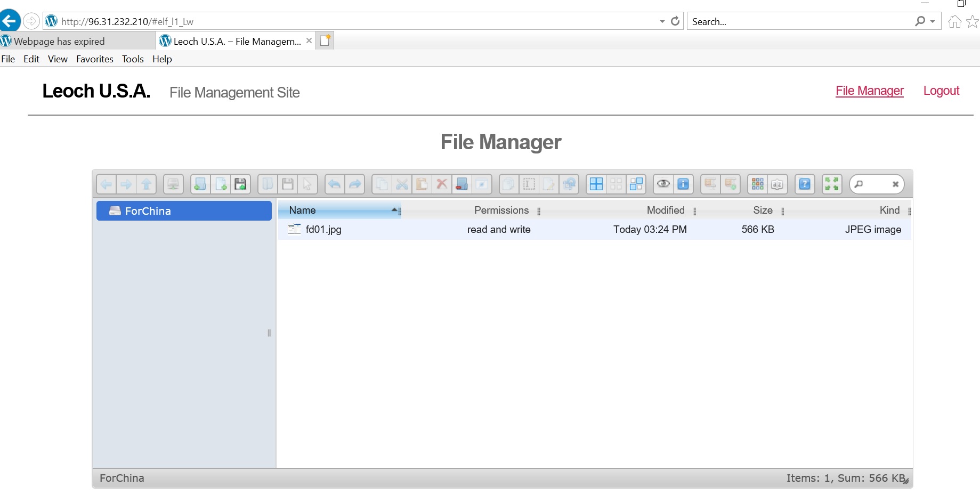Open the browser View menu

[x=58, y=59]
